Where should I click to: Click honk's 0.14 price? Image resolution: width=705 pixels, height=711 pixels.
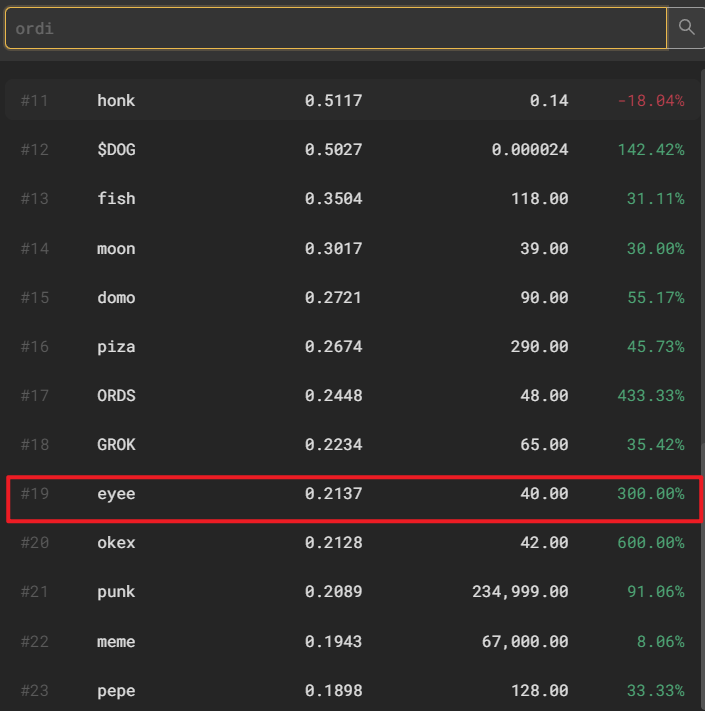[x=549, y=100]
